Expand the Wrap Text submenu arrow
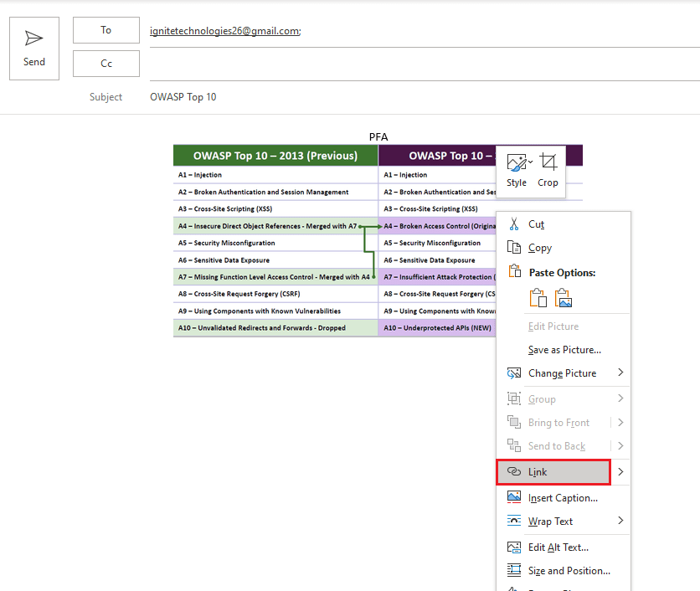The width and height of the screenshot is (700, 591). click(620, 521)
